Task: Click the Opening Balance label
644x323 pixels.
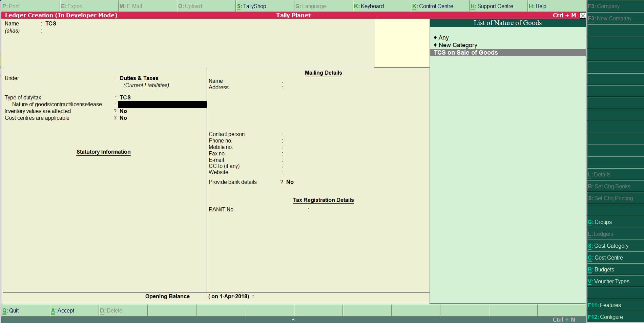Action: (167, 296)
